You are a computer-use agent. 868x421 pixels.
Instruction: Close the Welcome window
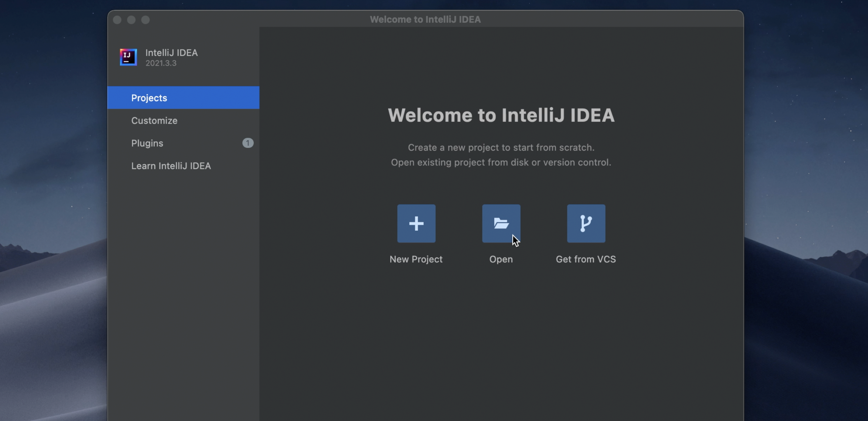click(117, 20)
